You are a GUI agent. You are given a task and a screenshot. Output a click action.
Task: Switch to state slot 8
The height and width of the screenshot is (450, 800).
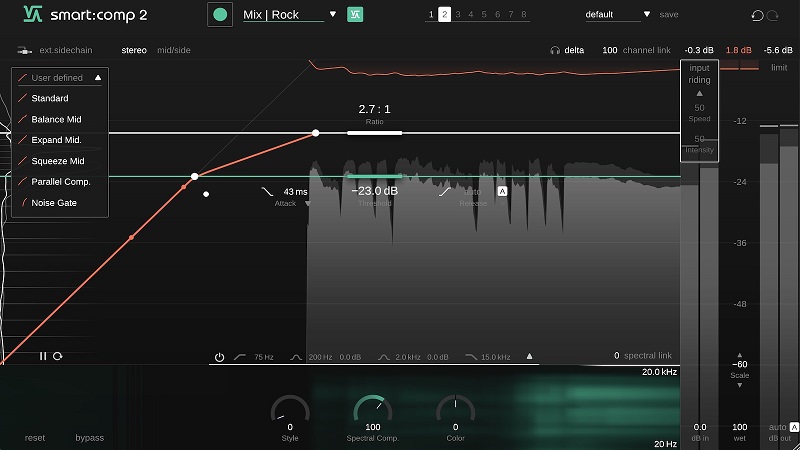point(524,14)
